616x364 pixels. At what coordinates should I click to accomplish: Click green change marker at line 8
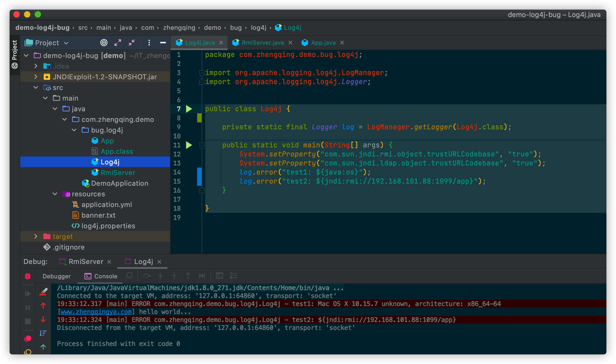click(x=199, y=118)
